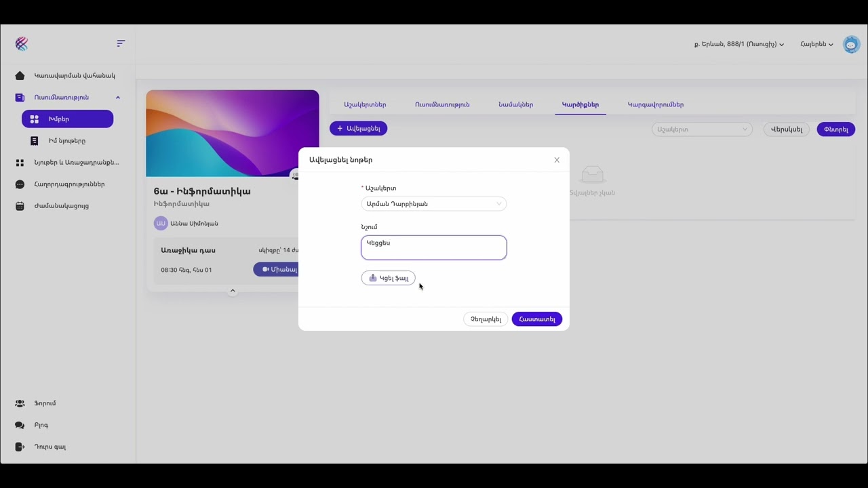Screen dimensions: 868x488
Task: Click the app logo in top-left corner
Action: coord(22,43)
